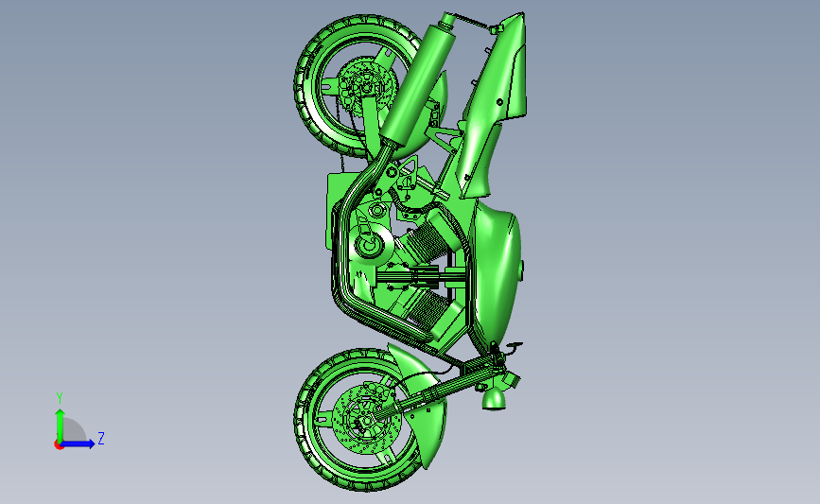Select the finned upper engine cylinder

427,238
